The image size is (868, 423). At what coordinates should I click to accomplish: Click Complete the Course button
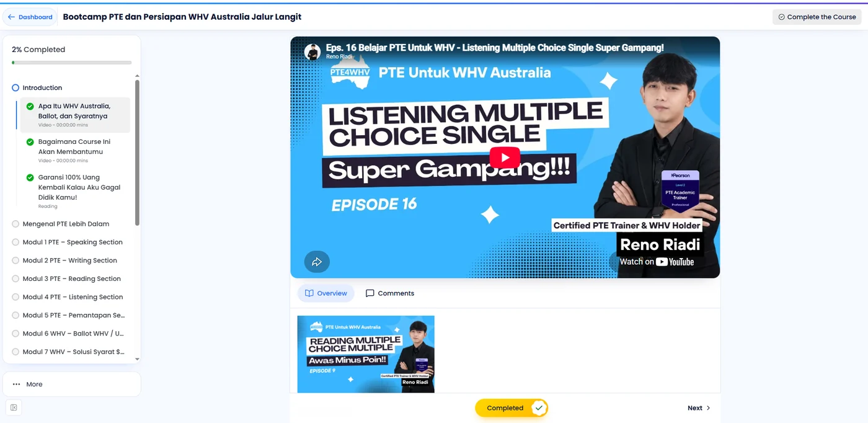817,17
